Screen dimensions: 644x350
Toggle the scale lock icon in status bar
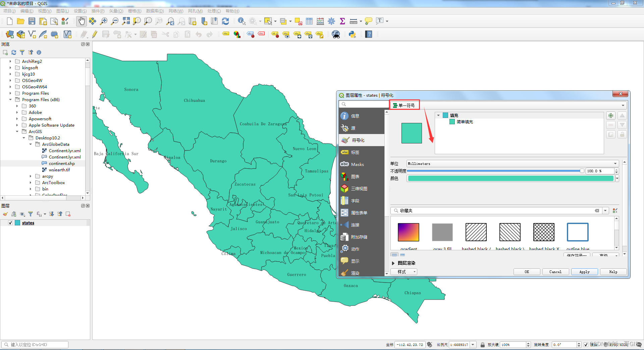click(482, 345)
